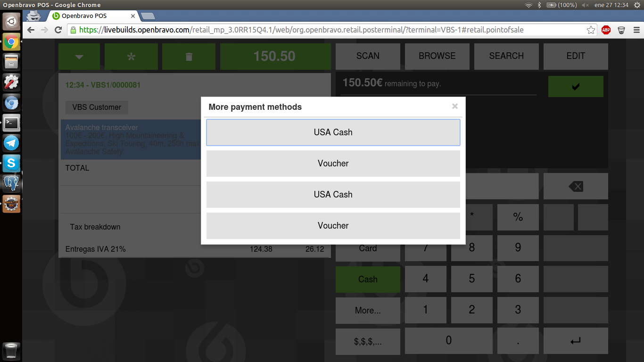Screen dimensions: 644x362
Task: Click the Tax breakdown label
Action: point(95,227)
